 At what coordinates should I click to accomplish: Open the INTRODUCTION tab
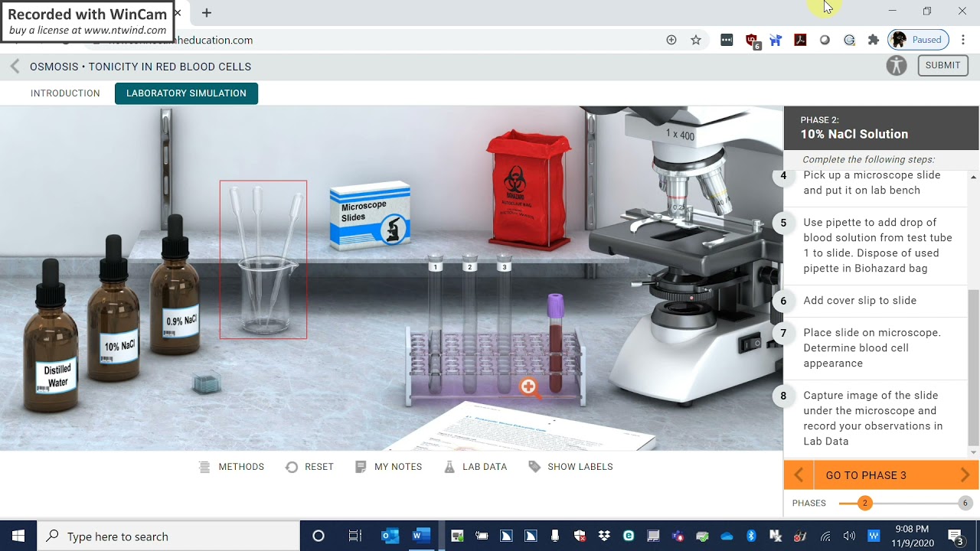click(x=65, y=93)
